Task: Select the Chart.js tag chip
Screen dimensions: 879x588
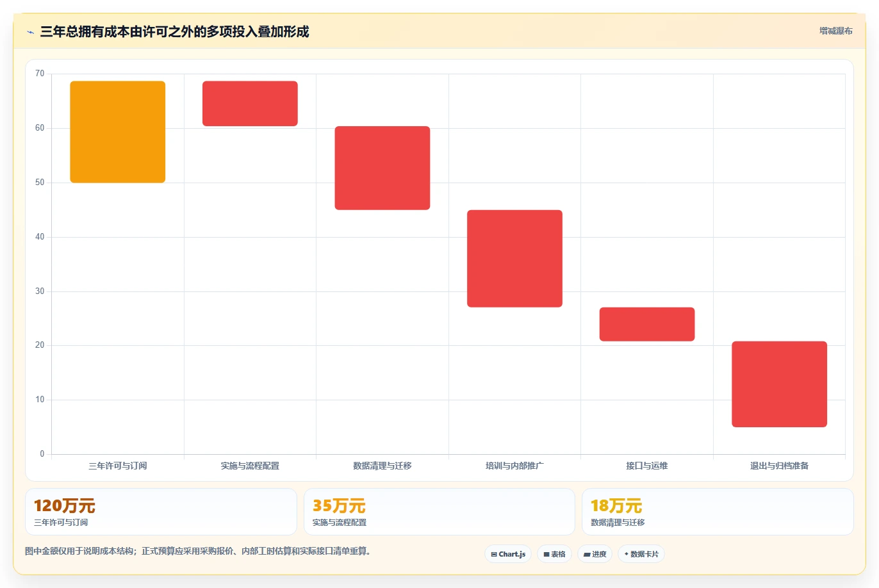Action: click(508, 554)
